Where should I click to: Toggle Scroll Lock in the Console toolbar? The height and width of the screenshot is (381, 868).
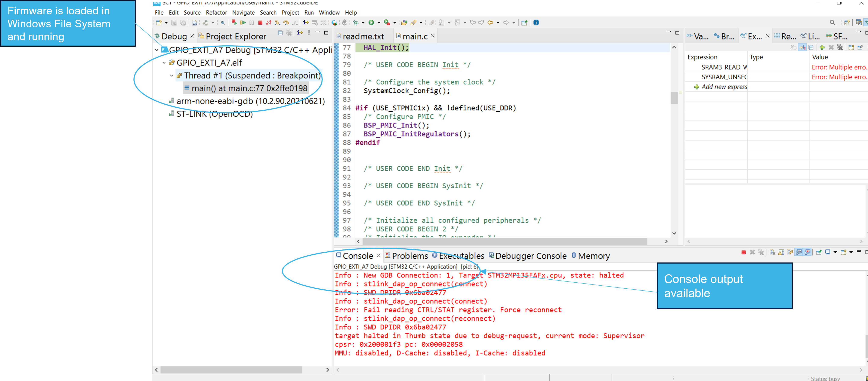(x=781, y=252)
